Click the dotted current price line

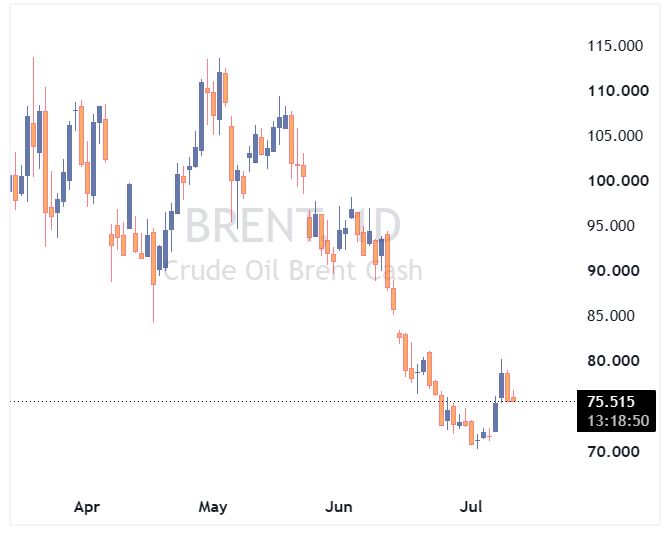click(293, 402)
